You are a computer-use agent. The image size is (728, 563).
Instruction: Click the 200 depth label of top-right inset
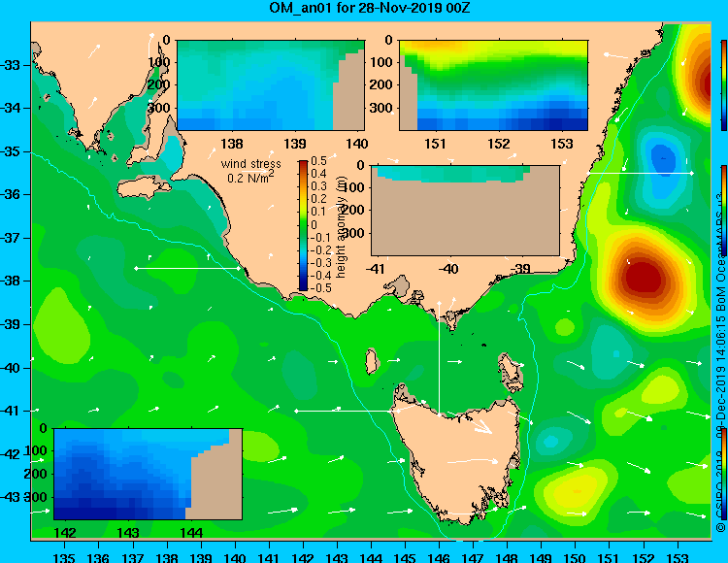[x=381, y=84]
